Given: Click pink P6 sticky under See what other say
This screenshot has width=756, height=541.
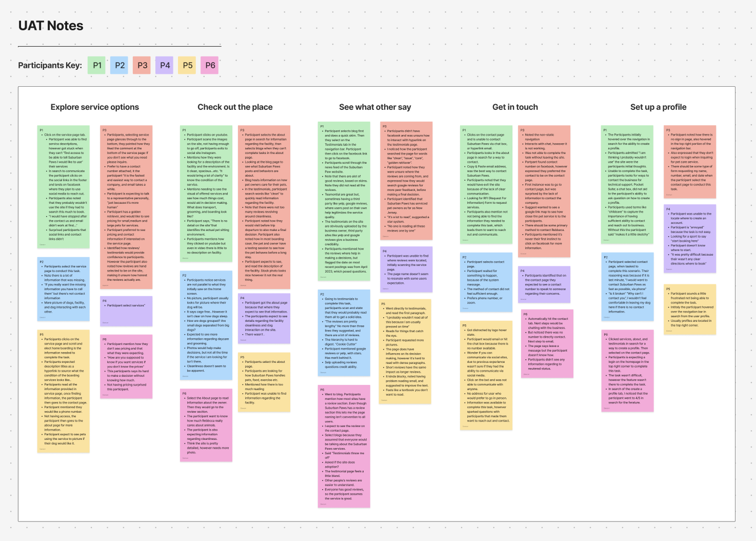Looking at the screenshot, I should tap(344, 446).
